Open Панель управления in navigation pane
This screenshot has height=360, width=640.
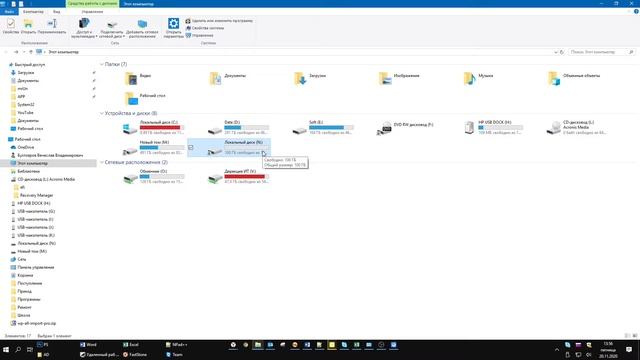click(x=36, y=267)
